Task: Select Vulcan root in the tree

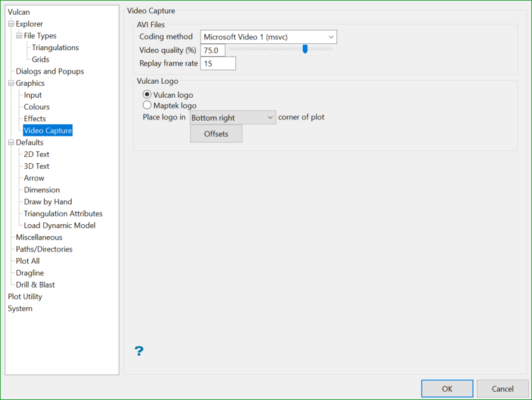Action: (18, 12)
